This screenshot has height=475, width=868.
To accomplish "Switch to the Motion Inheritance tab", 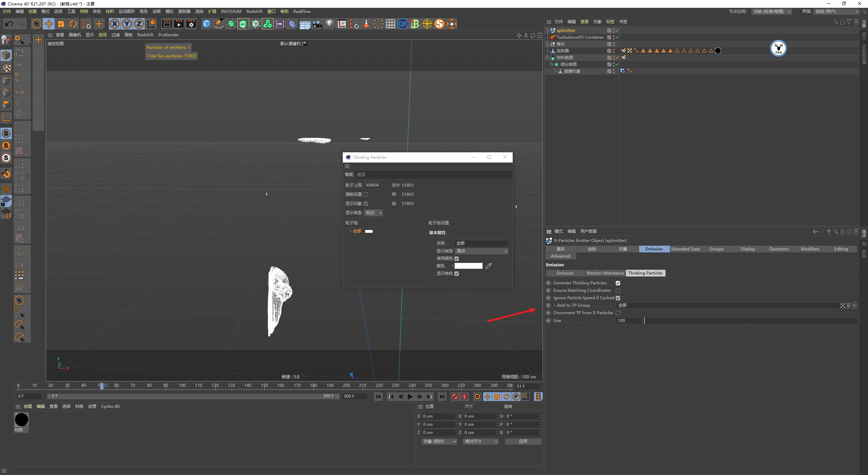I will pos(605,273).
